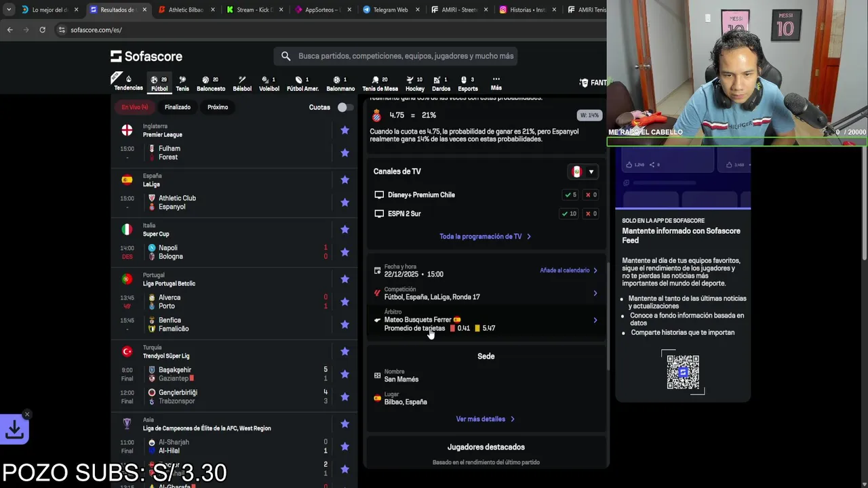Select the Dardos sport icon
868x488 pixels.
[441, 83]
